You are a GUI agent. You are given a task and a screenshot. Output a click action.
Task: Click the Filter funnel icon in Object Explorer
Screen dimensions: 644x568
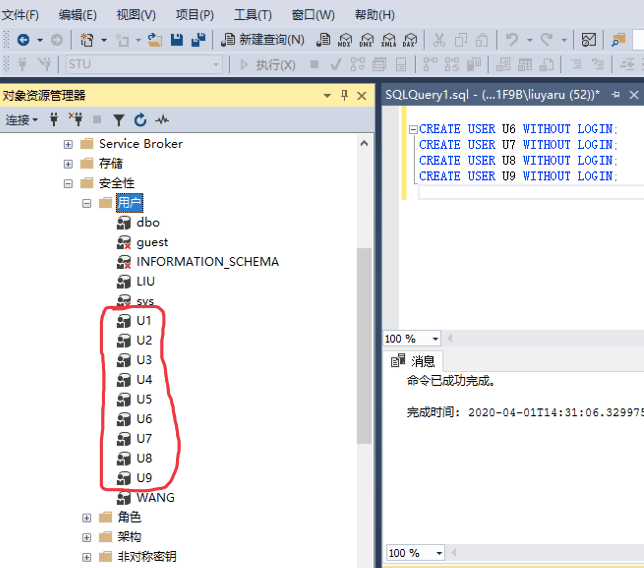(119, 120)
